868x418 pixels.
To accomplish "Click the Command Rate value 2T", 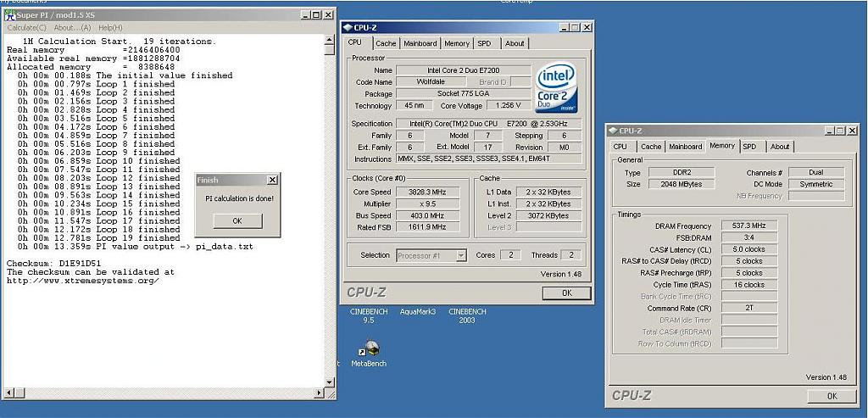I will pyautogui.click(x=749, y=308).
